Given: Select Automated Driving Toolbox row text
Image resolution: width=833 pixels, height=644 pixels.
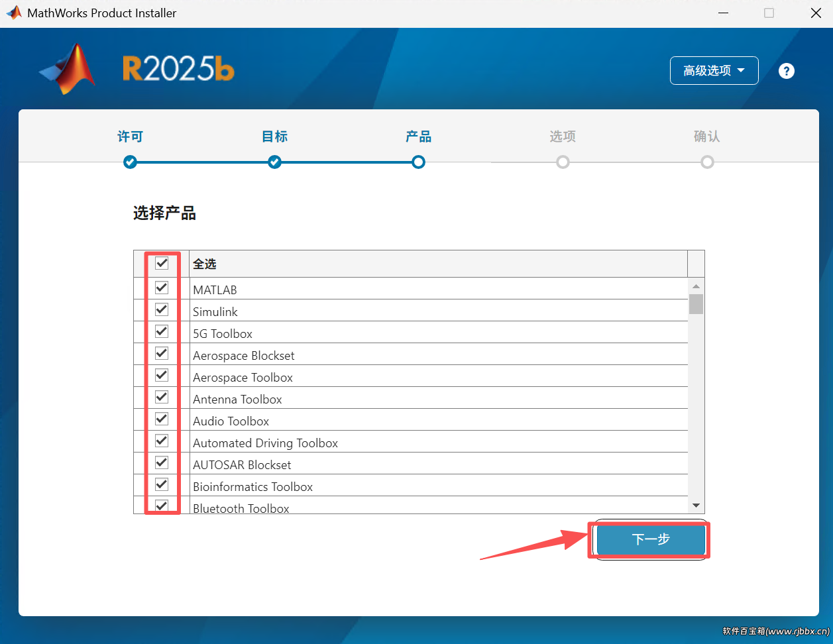Looking at the screenshot, I should [x=266, y=443].
